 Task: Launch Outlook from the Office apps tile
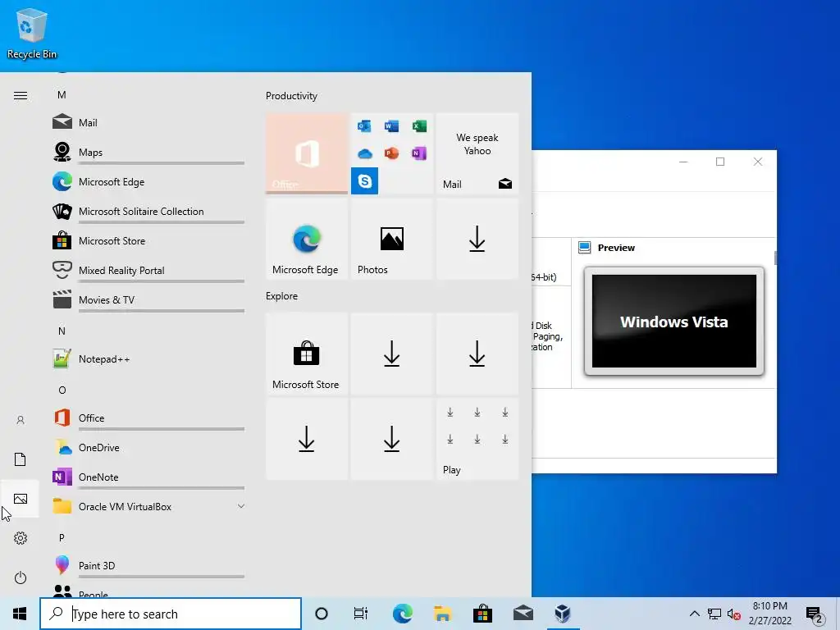point(364,126)
